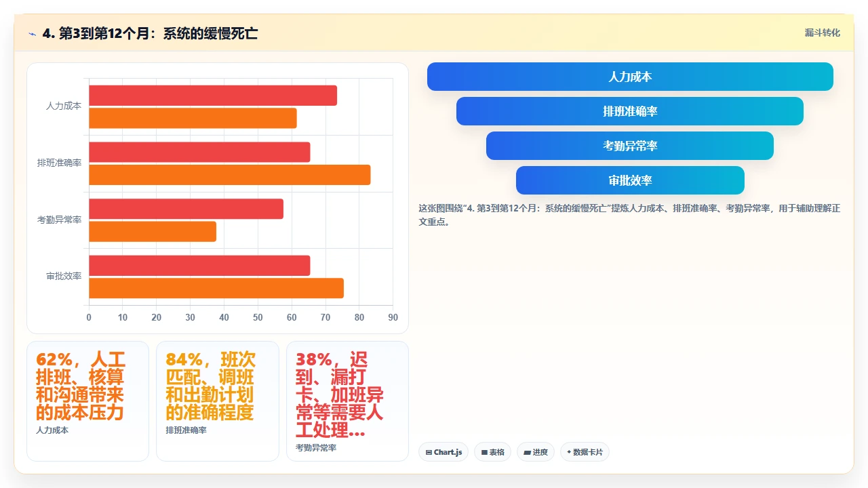Image resolution: width=868 pixels, height=488 pixels.
Task: Click the 排班准确率 caption under the 84% card
Action: [x=186, y=430]
